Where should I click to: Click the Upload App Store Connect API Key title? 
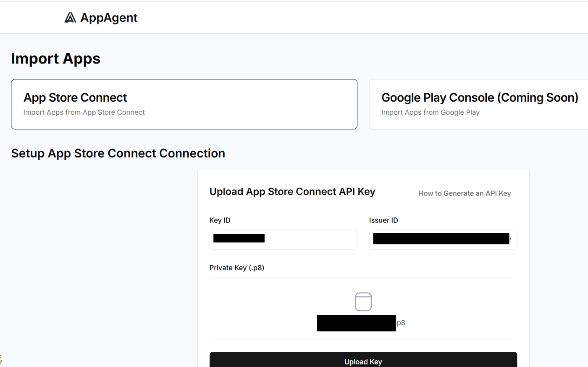tap(292, 192)
